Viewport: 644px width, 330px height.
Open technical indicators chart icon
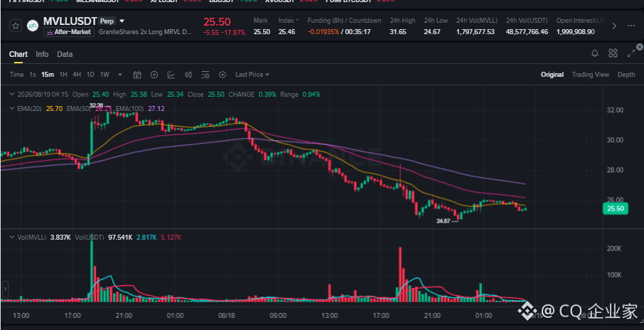[171, 75]
